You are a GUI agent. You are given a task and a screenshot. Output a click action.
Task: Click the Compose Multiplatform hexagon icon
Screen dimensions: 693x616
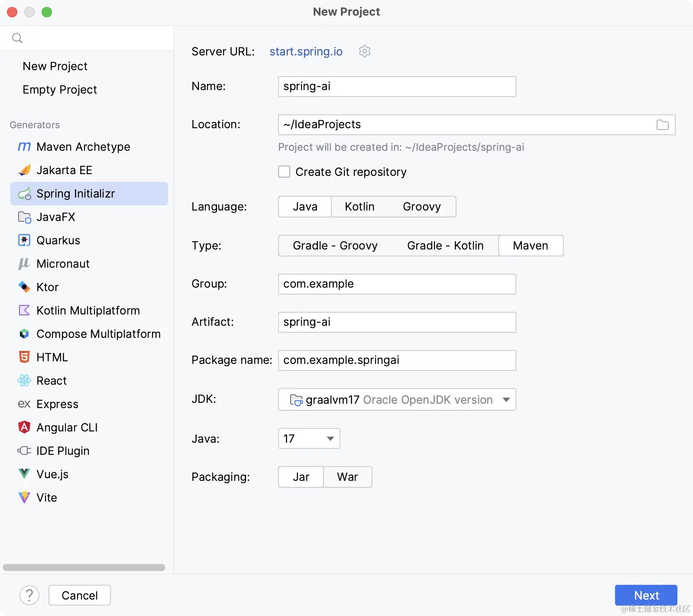[24, 334]
